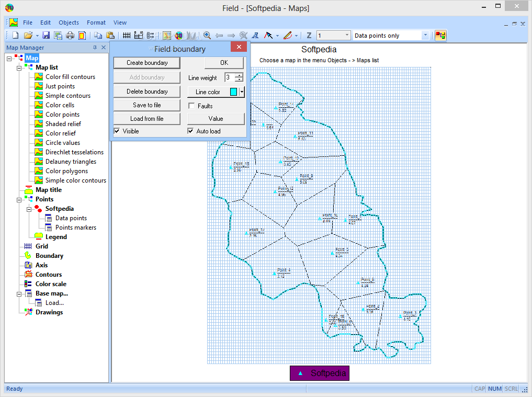Viewport: 532px width, 397px height.
Task: Collapse the Map root node
Action: (9, 59)
